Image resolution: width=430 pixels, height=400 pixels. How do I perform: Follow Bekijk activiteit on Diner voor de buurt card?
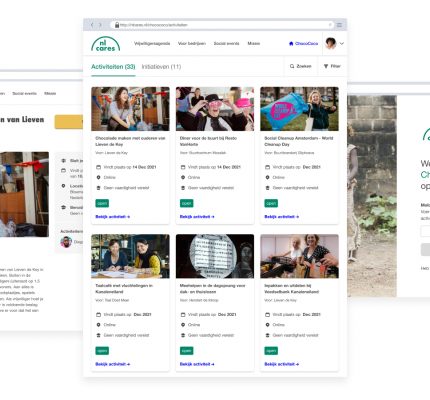pyautogui.click(x=197, y=217)
